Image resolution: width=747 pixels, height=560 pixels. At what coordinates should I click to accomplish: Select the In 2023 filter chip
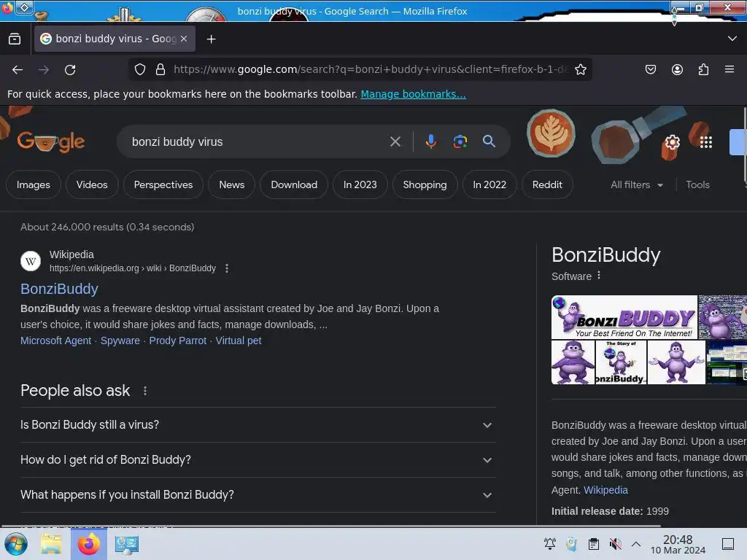click(x=360, y=184)
